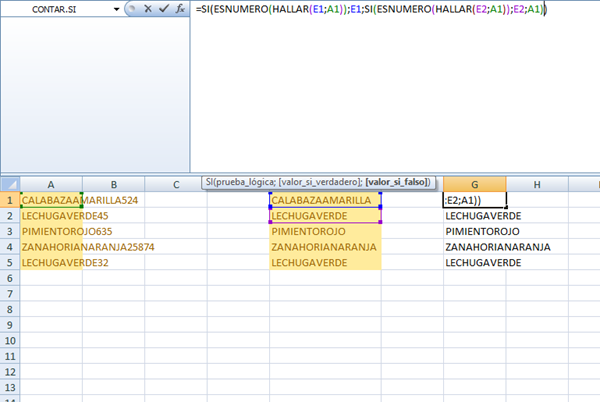Select column H header
Screen dimensions: 600x402
[537, 184]
